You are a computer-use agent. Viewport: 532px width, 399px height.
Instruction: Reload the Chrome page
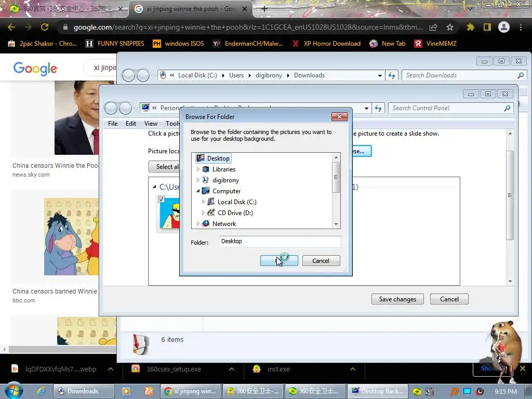[45, 27]
